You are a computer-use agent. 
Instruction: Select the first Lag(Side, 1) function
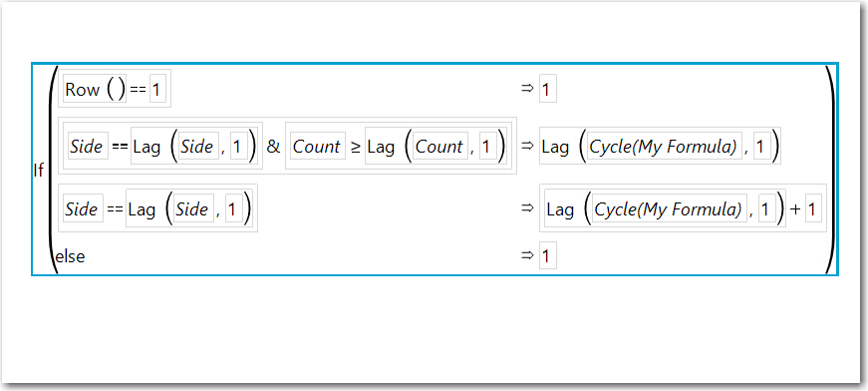[195, 147]
